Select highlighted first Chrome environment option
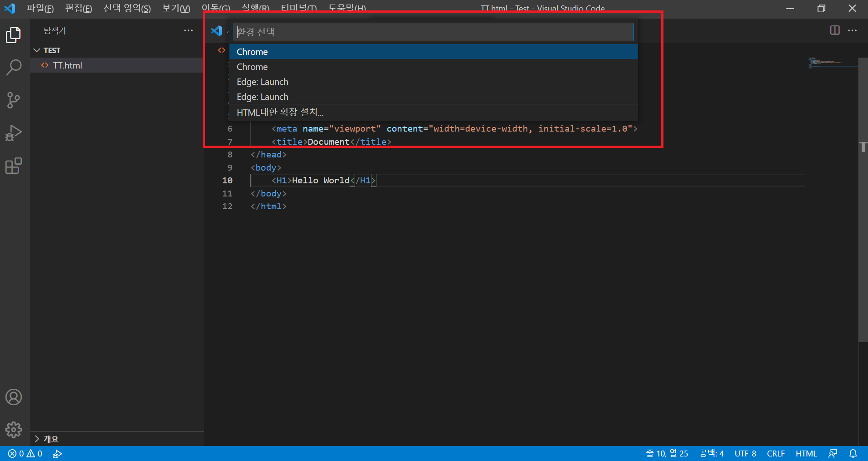The width and height of the screenshot is (868, 461). pos(434,52)
